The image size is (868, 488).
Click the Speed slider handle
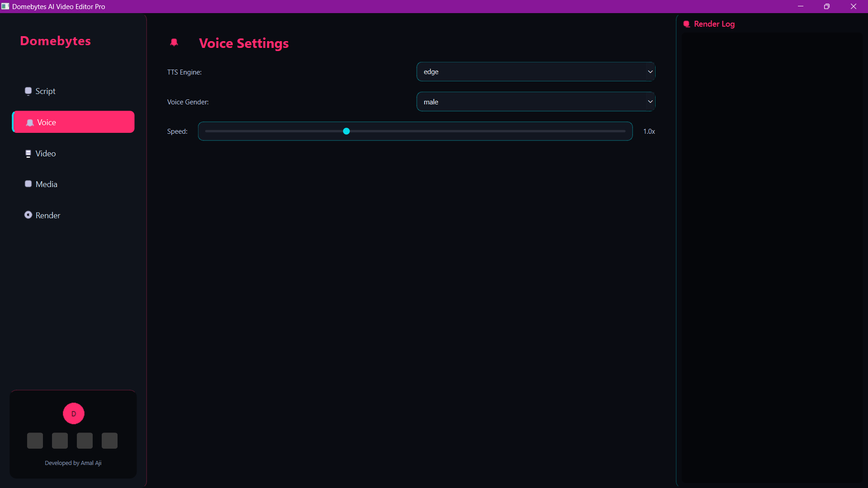(x=346, y=131)
